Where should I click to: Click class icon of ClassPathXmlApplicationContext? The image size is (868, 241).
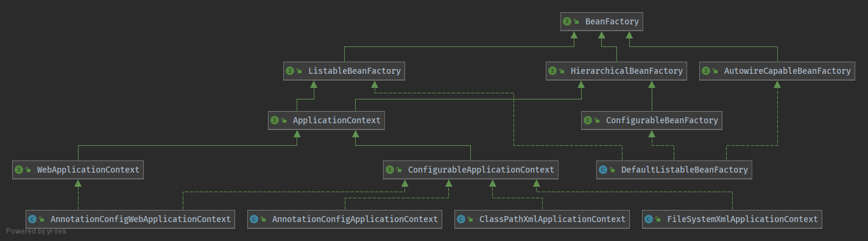point(461,218)
